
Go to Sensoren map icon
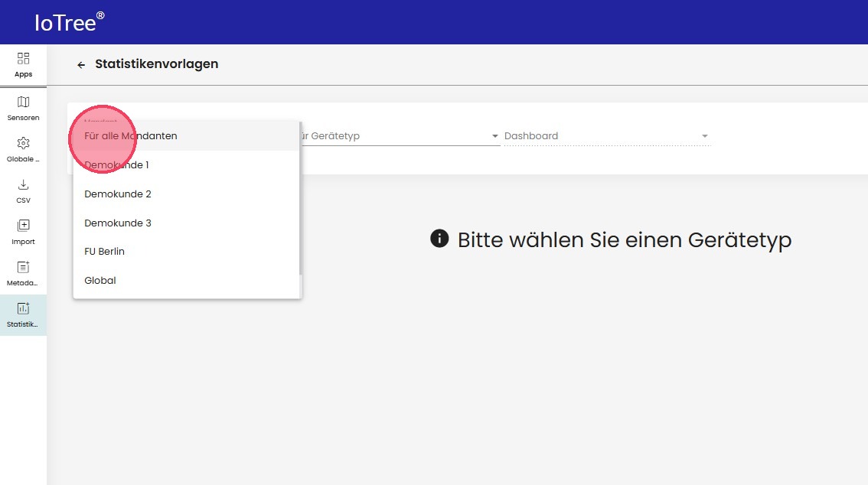coord(23,103)
